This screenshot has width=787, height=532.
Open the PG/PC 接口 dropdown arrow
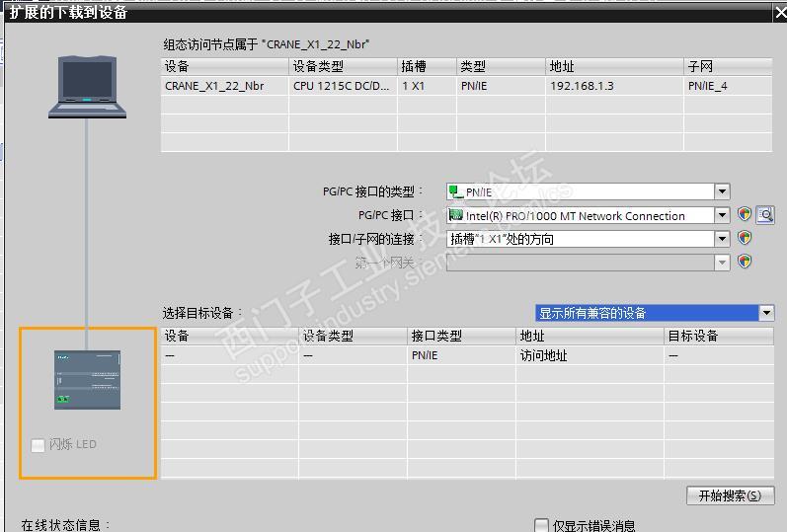coord(722,215)
